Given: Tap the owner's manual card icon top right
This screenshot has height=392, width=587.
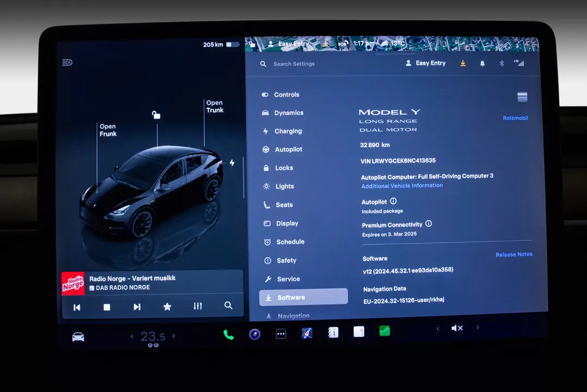Looking at the screenshot, I should click(x=522, y=97).
